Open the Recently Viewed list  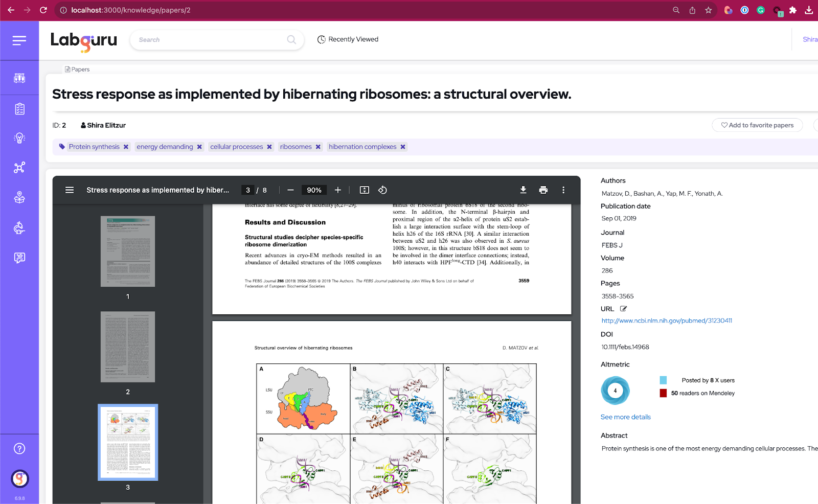(347, 39)
